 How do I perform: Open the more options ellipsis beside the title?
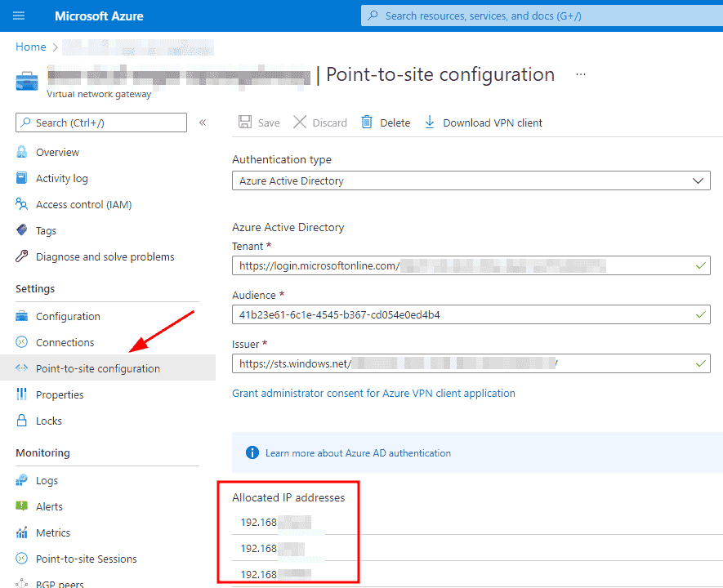click(x=581, y=74)
